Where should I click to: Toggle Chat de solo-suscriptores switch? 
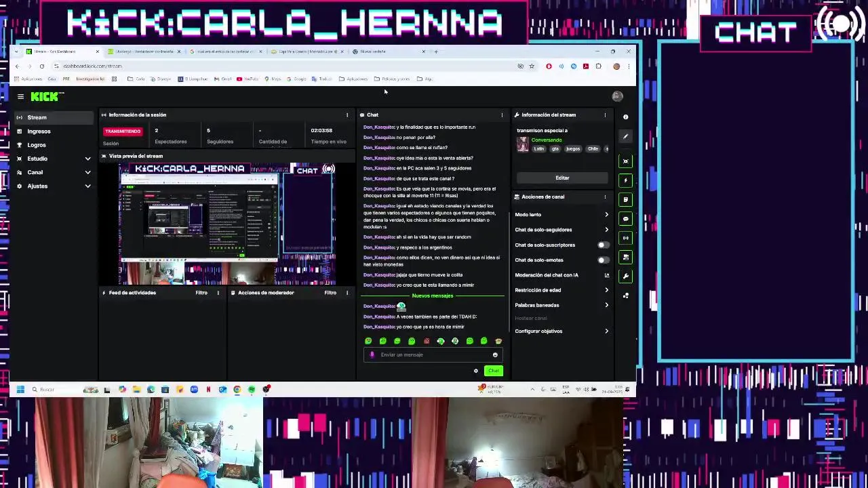(602, 245)
